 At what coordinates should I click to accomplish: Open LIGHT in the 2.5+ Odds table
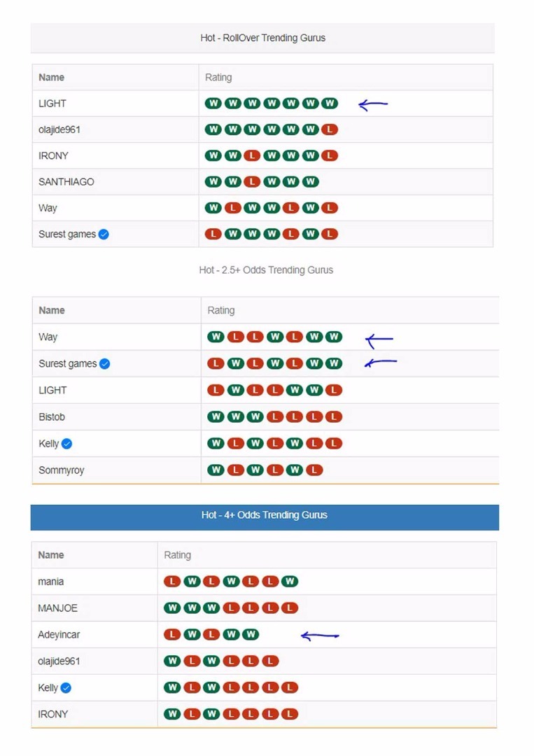pyautogui.click(x=52, y=390)
